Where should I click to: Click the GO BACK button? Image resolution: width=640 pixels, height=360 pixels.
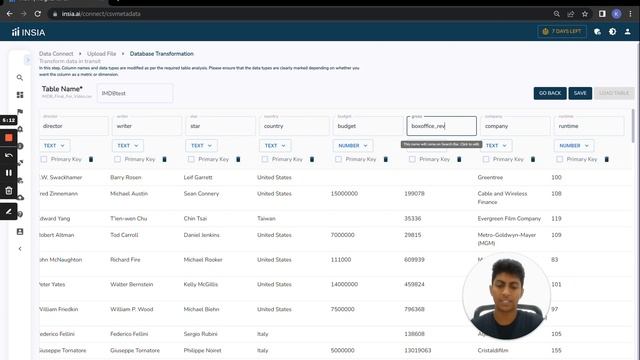coord(550,93)
